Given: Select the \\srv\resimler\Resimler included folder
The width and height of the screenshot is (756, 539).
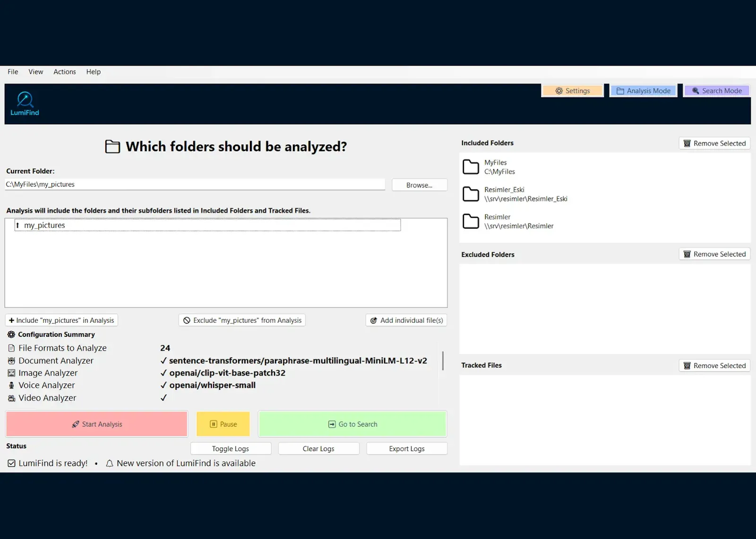Looking at the screenshot, I should tap(605, 222).
